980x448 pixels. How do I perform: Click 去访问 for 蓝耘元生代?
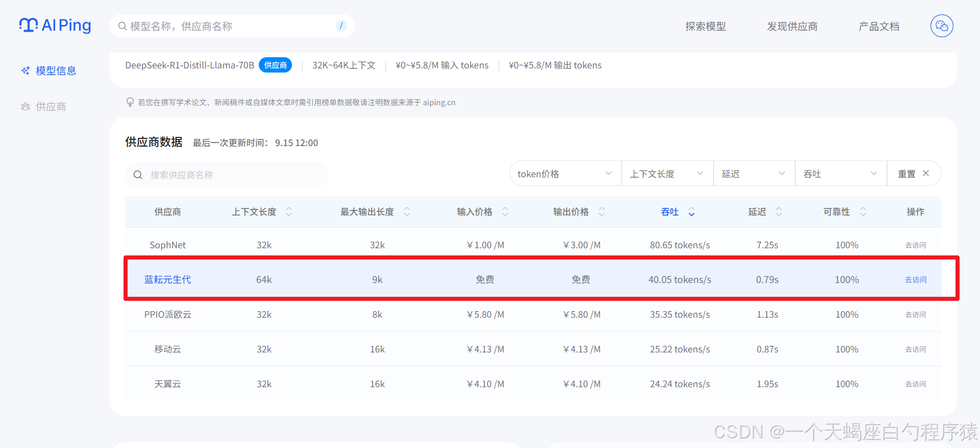(916, 280)
